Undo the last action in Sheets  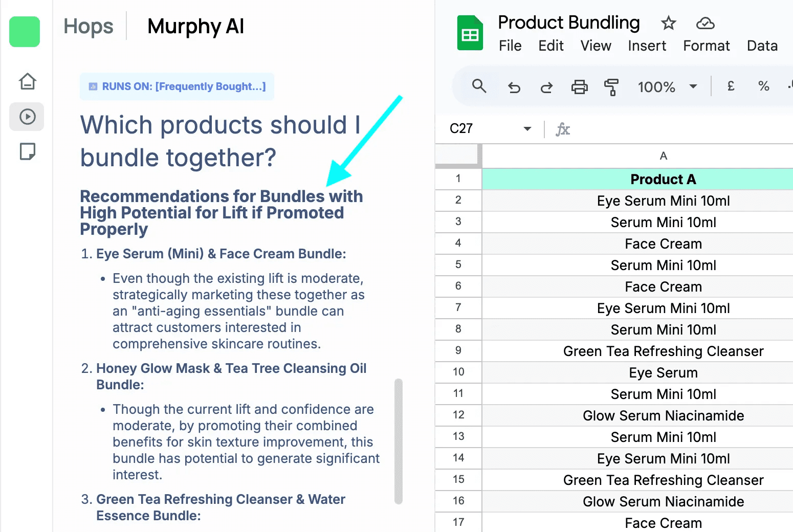tap(514, 87)
